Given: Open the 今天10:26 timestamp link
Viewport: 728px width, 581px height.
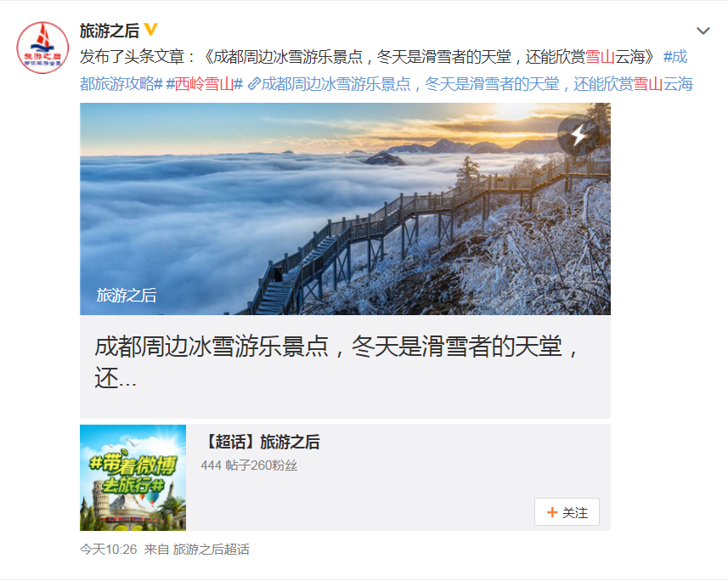Looking at the screenshot, I should 108,550.
